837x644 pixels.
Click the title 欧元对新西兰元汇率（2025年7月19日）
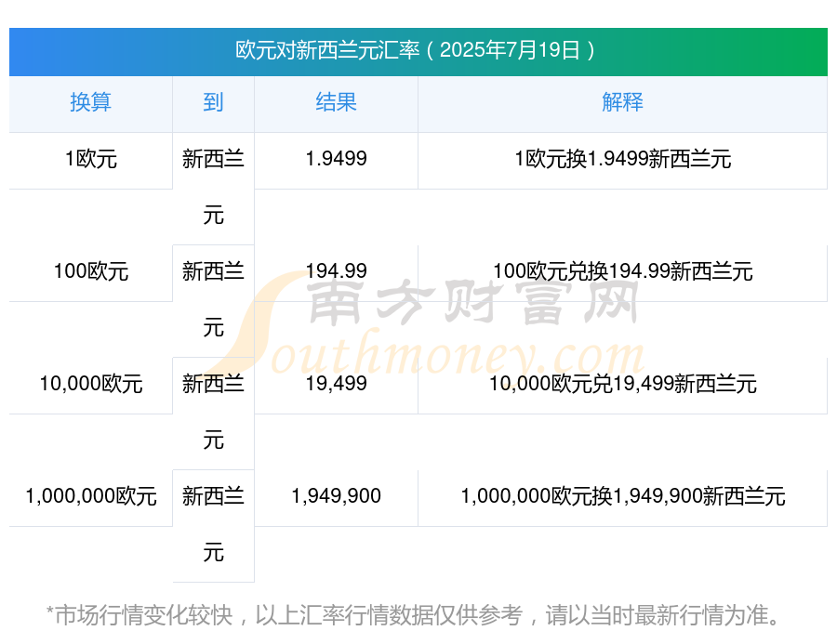click(x=416, y=51)
